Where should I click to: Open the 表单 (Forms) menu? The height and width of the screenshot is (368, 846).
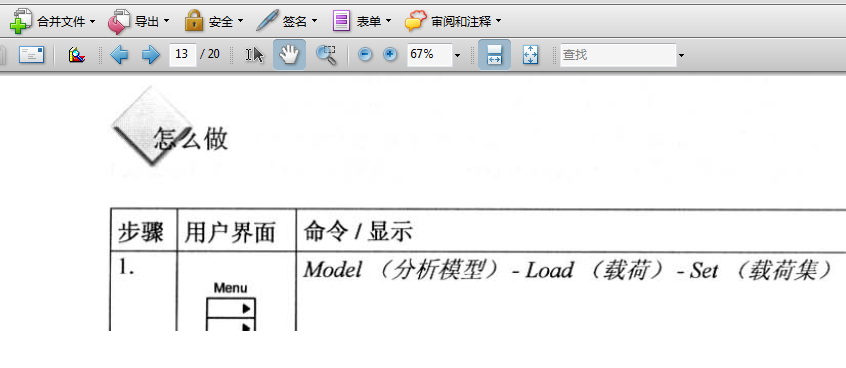[x=361, y=22]
